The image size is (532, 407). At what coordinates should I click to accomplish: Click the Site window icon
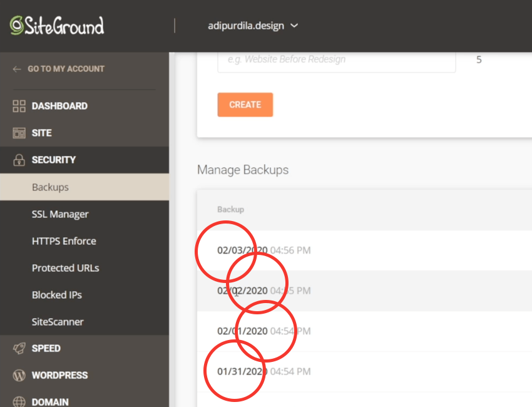coord(19,133)
